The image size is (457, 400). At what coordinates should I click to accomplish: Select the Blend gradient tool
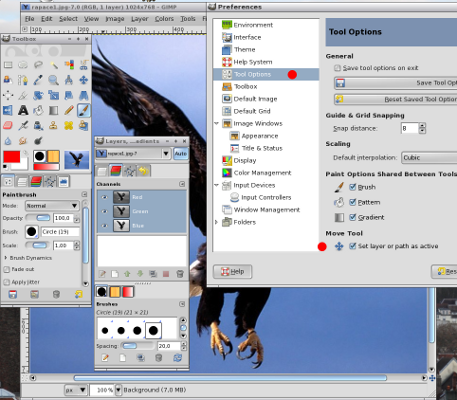[53, 110]
